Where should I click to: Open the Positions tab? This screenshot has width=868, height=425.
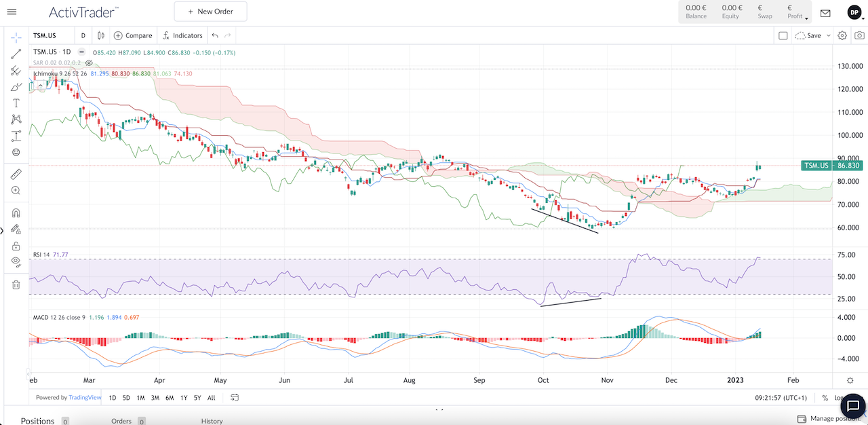[38, 421]
